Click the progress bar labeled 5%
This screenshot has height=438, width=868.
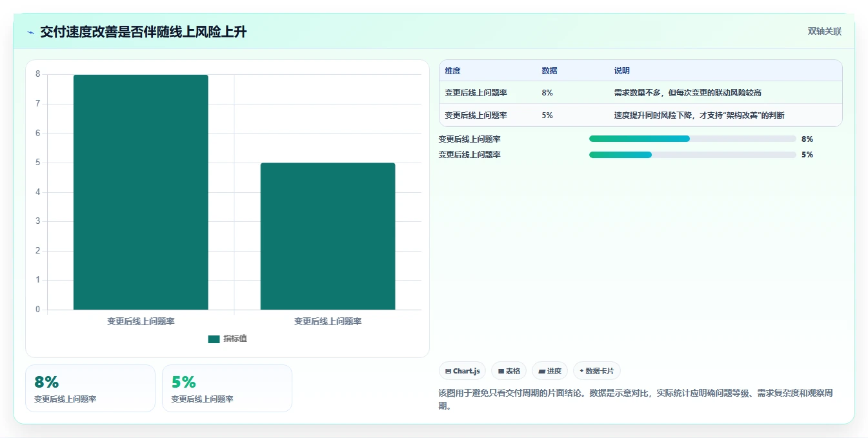point(692,155)
